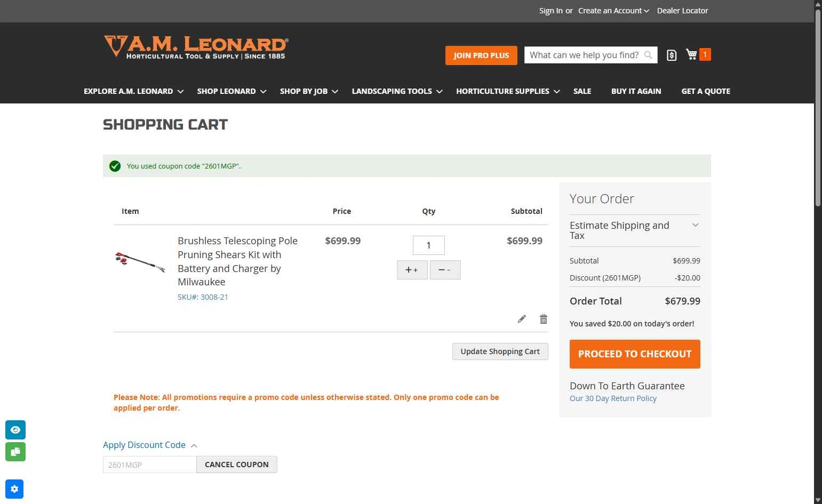This screenshot has width=822, height=504.
Task: Click the Order Total $679.99 amount
Action: (x=682, y=301)
